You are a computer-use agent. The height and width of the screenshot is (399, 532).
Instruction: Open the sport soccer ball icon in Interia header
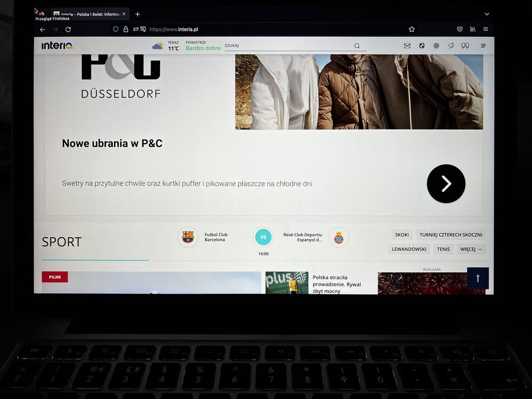(422, 46)
